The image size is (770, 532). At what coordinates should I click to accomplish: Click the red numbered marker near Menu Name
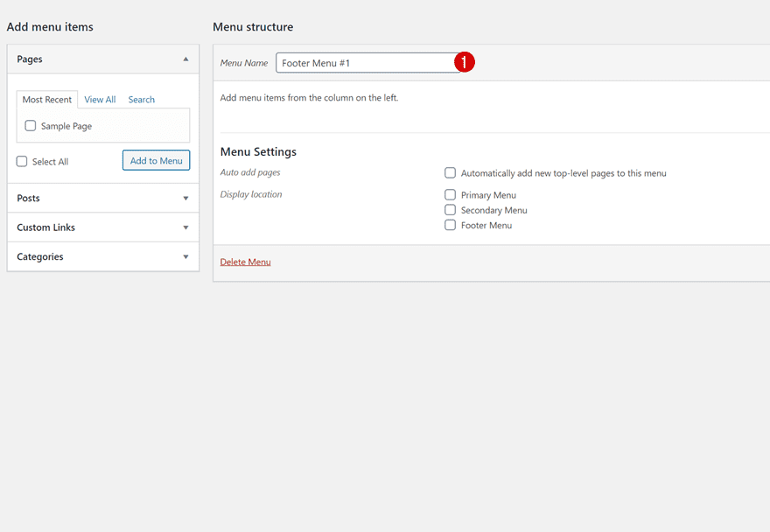pyautogui.click(x=465, y=62)
